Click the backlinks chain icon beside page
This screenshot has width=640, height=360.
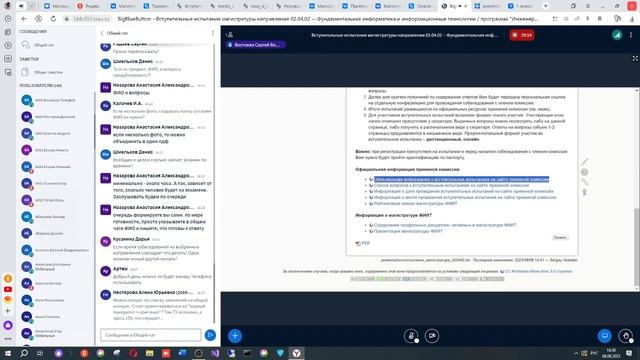[584, 182]
